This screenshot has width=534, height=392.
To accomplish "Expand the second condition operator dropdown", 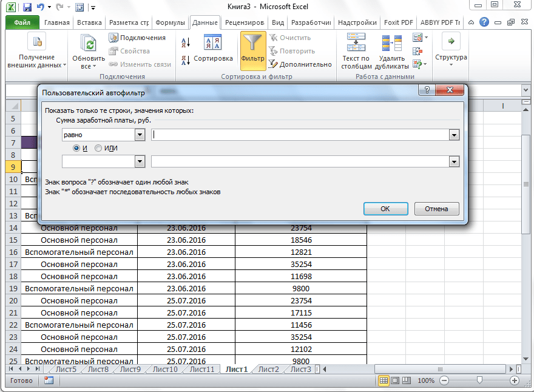I will (x=140, y=161).
